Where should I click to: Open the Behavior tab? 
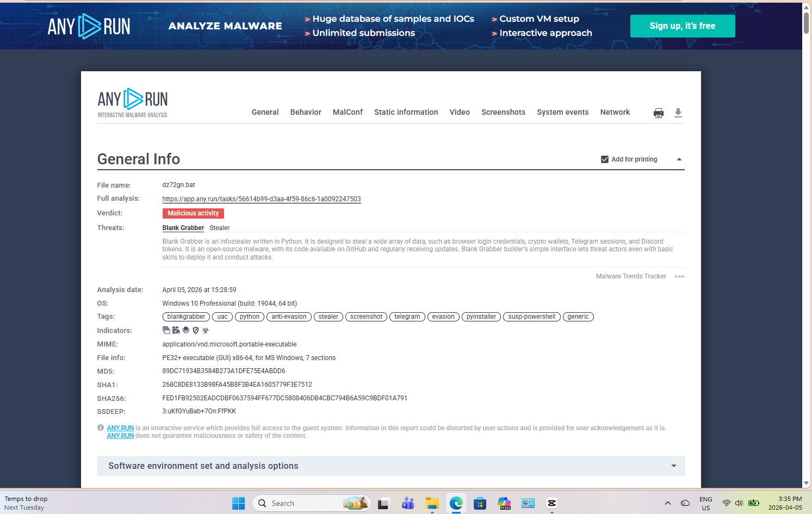click(306, 112)
